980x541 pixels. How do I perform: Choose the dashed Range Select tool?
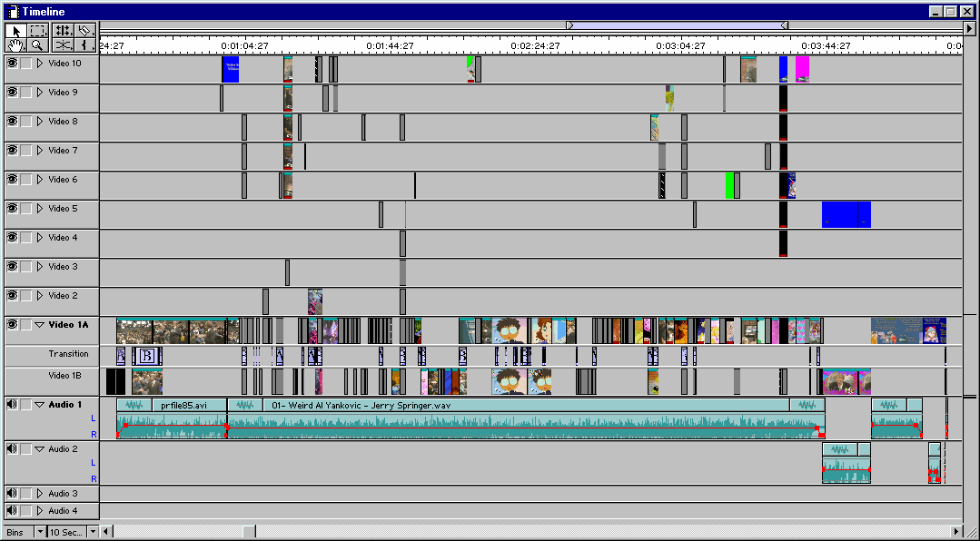click(38, 30)
